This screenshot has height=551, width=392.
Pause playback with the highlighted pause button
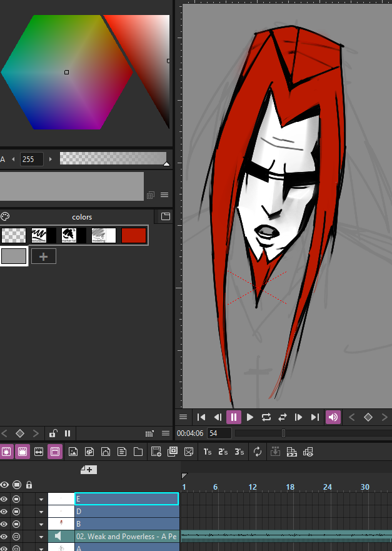[x=234, y=417]
